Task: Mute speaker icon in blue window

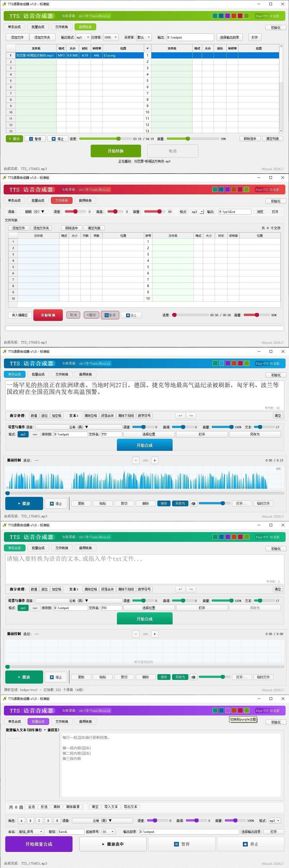Action: pos(193,503)
